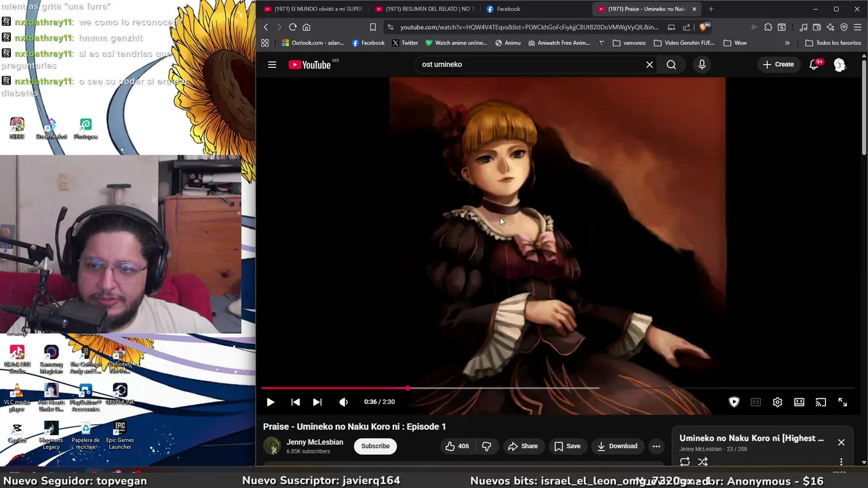Viewport: 868px width, 488px height.
Task: Open YouTube notifications bell
Action: click(x=814, y=64)
